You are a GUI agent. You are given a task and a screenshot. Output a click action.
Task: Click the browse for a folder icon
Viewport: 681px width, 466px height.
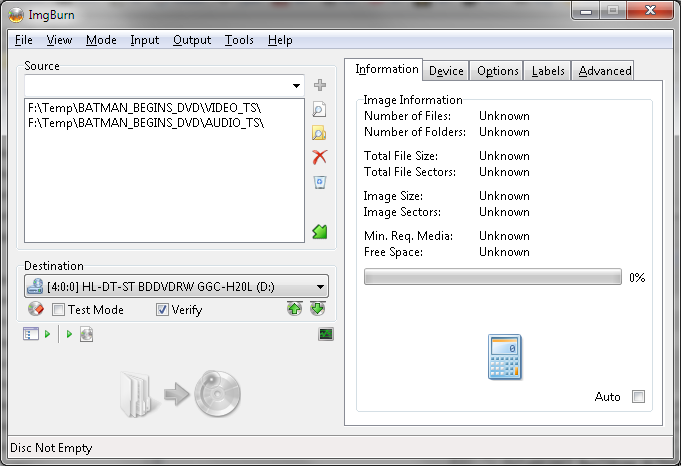point(319,133)
